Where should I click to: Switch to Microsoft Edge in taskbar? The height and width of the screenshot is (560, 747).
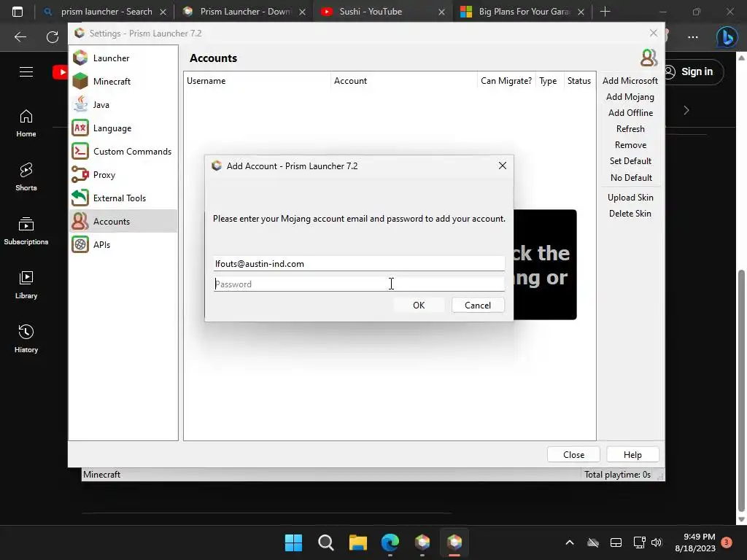[390, 542]
